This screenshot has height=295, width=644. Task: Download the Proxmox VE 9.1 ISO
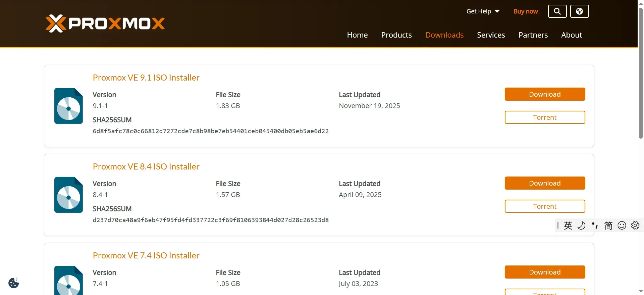[545, 94]
